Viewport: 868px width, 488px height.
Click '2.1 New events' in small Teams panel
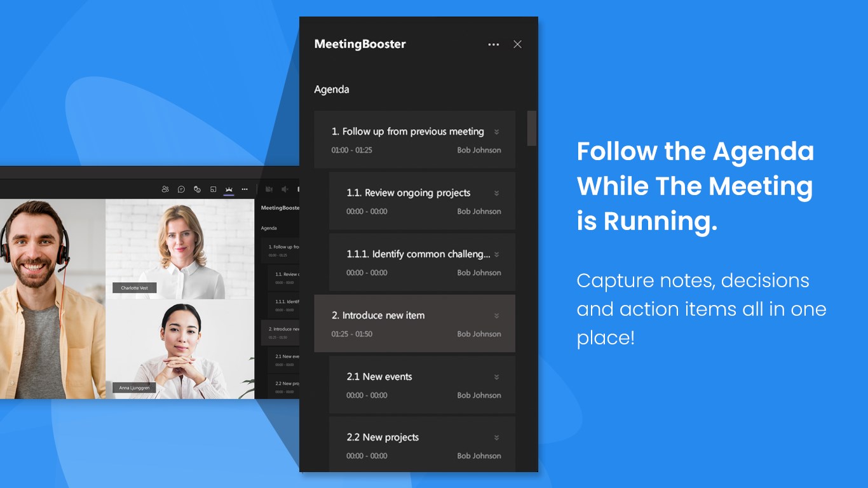[283, 360]
